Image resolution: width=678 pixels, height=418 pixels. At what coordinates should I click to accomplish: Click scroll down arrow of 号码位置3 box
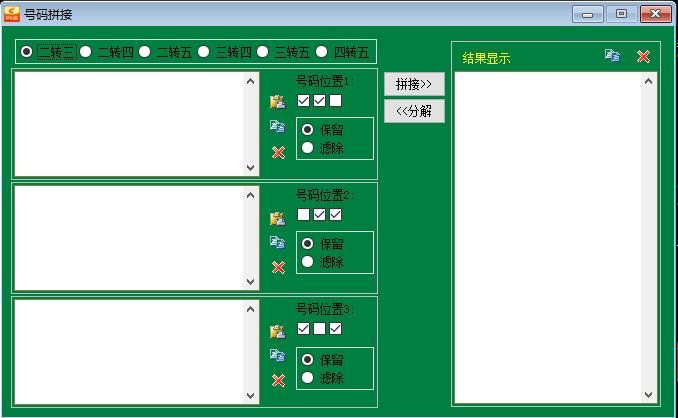click(x=251, y=396)
